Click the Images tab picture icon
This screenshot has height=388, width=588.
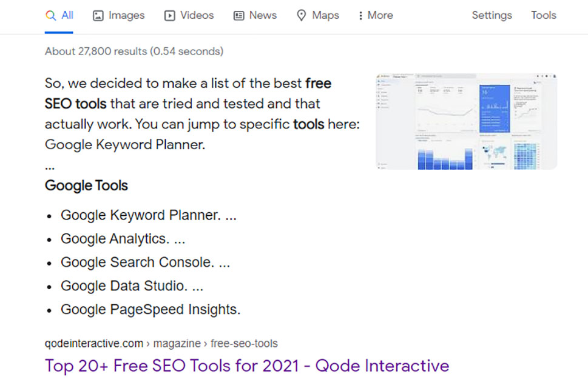coord(98,16)
